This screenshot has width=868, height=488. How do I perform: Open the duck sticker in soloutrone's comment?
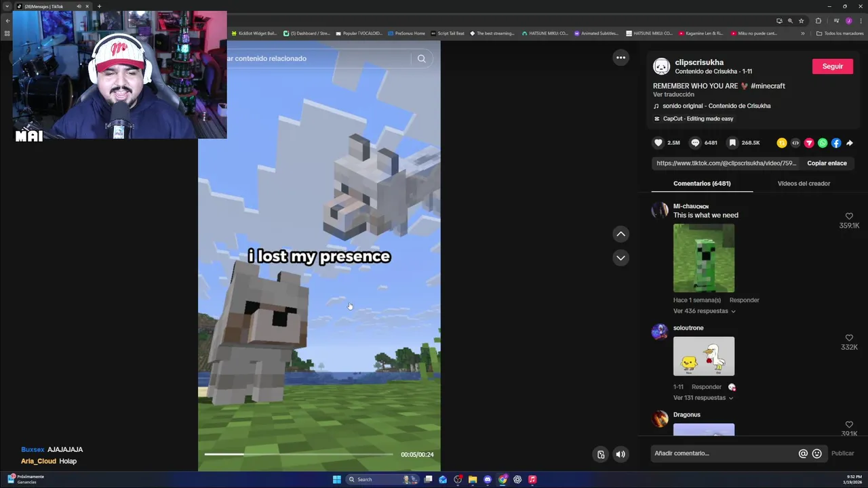pos(704,356)
